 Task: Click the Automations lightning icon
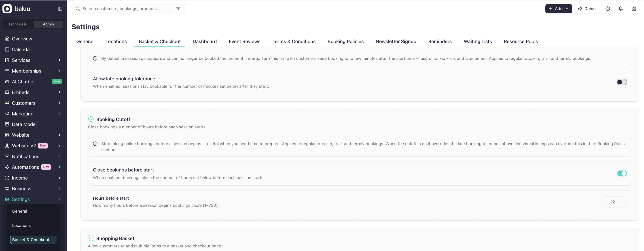pos(7,167)
